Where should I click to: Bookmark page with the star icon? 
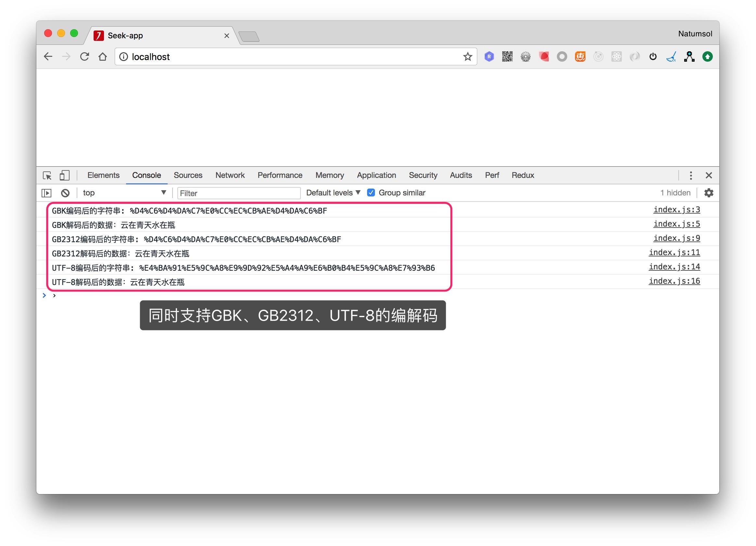467,57
